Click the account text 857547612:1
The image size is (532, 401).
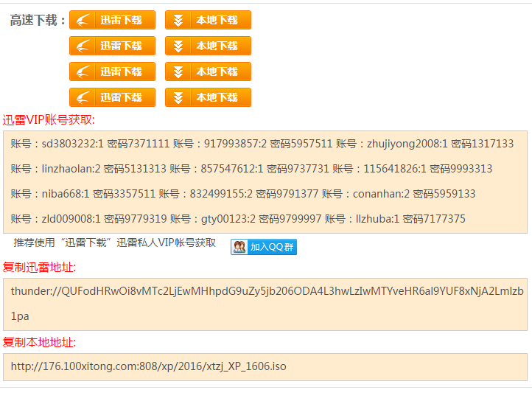click(231, 169)
